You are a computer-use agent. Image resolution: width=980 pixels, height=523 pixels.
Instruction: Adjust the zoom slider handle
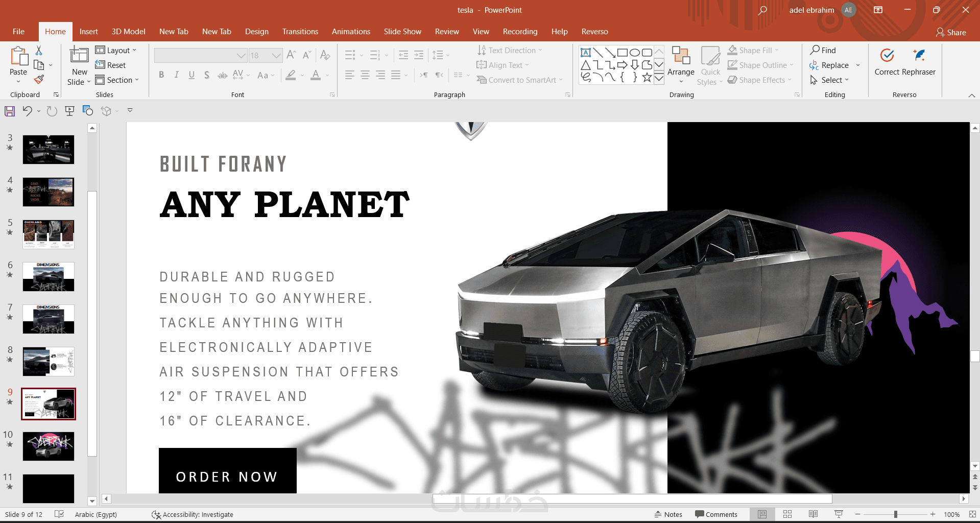point(895,514)
